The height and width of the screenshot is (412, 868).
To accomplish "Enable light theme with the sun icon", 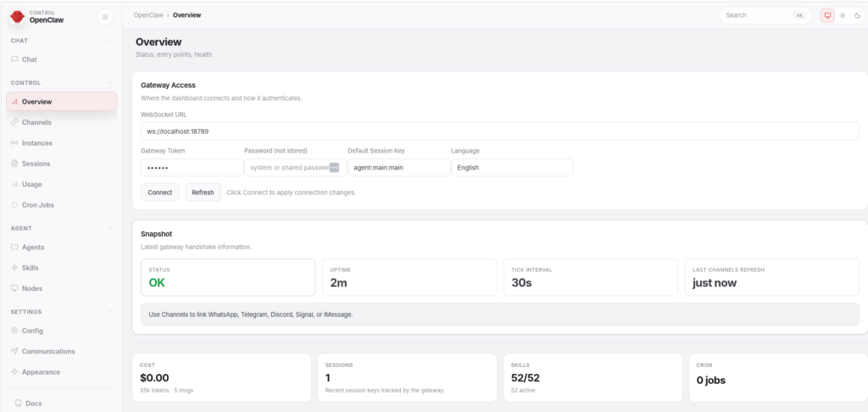I will (843, 15).
